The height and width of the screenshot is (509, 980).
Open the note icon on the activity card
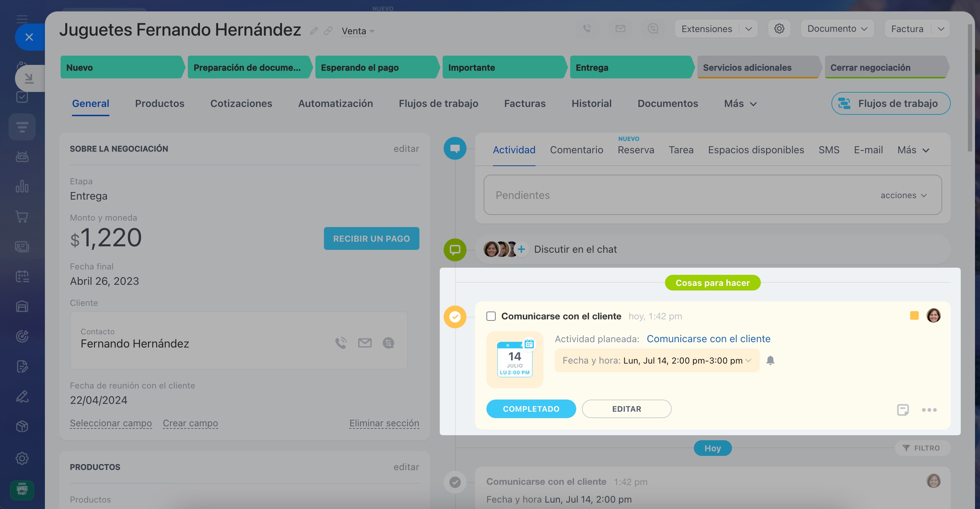coord(902,410)
